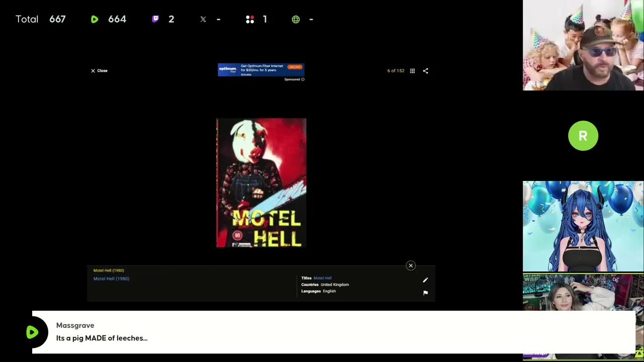Click the pencil edit icon
Viewport: 644px width, 362px height.
[425, 280]
